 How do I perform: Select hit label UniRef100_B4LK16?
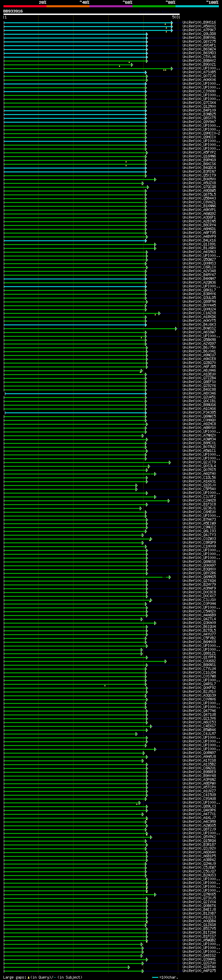(x=199, y=241)
